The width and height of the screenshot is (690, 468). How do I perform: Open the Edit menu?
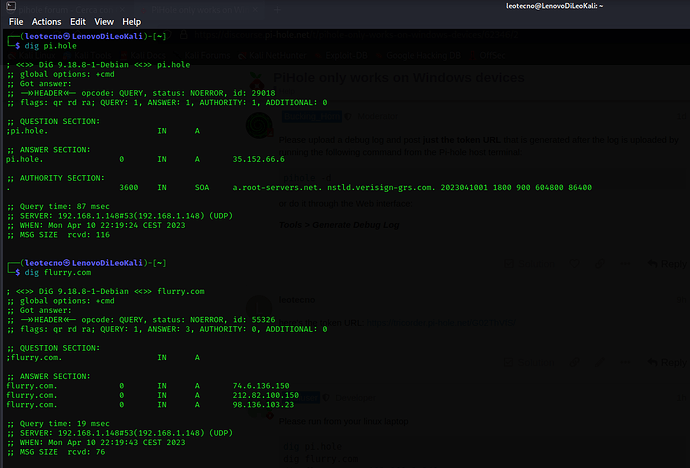pyautogui.click(x=78, y=22)
